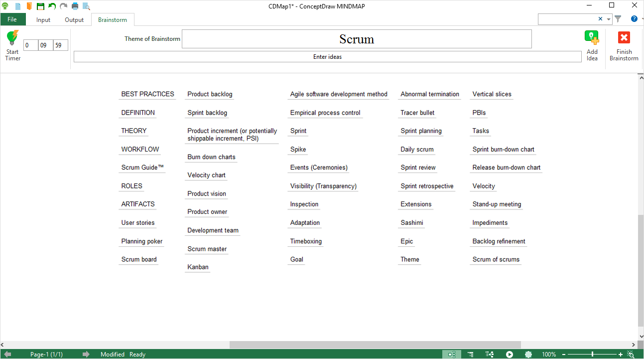Select the Brainstorm tab
Screen dimensions: 644x359
pyautogui.click(x=113, y=20)
